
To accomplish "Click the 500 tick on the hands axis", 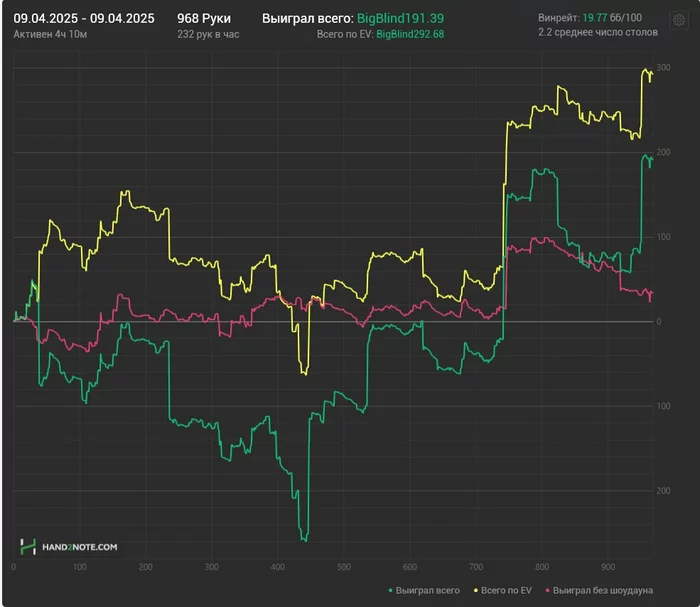I will coord(344,566).
